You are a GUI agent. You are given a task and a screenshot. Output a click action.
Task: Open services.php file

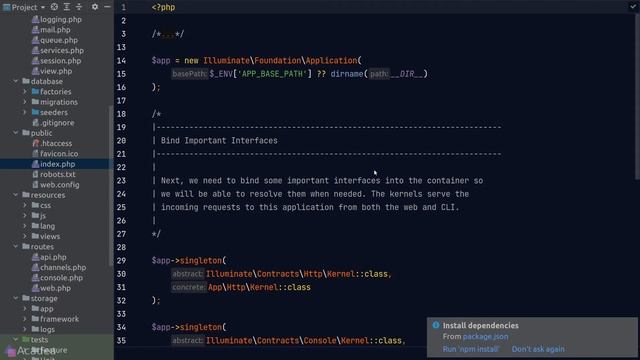62,50
